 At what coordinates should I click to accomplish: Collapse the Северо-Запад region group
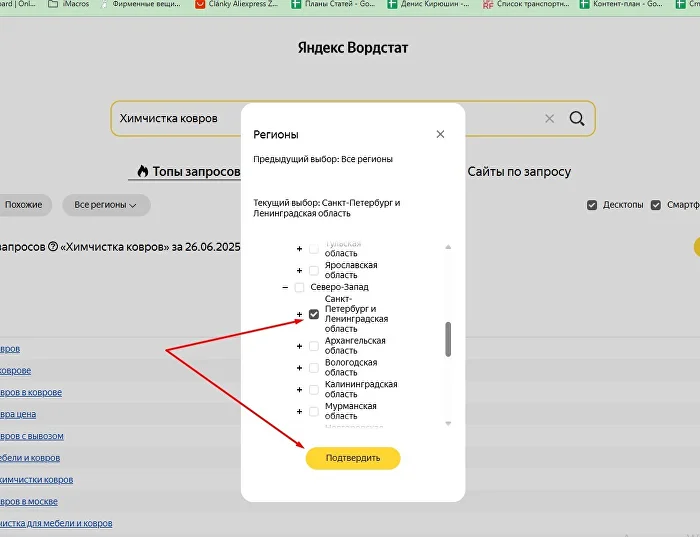click(x=285, y=287)
